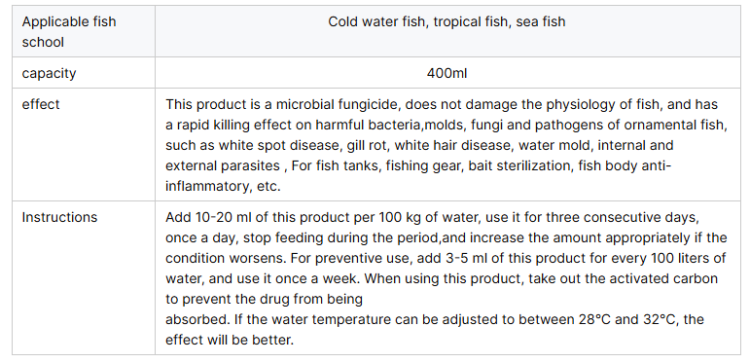Screen dimensions: 750x363
Task: Click the 'stop feeding during the period' line
Action: (446, 238)
